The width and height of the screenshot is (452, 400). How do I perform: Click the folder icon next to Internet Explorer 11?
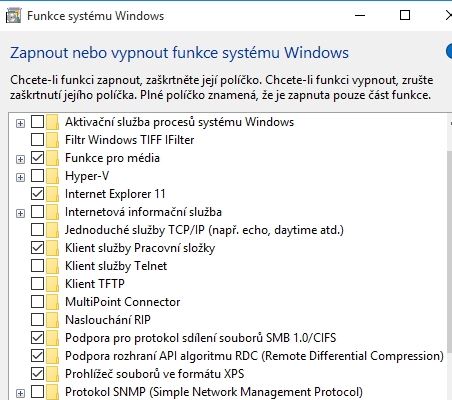click(x=52, y=194)
